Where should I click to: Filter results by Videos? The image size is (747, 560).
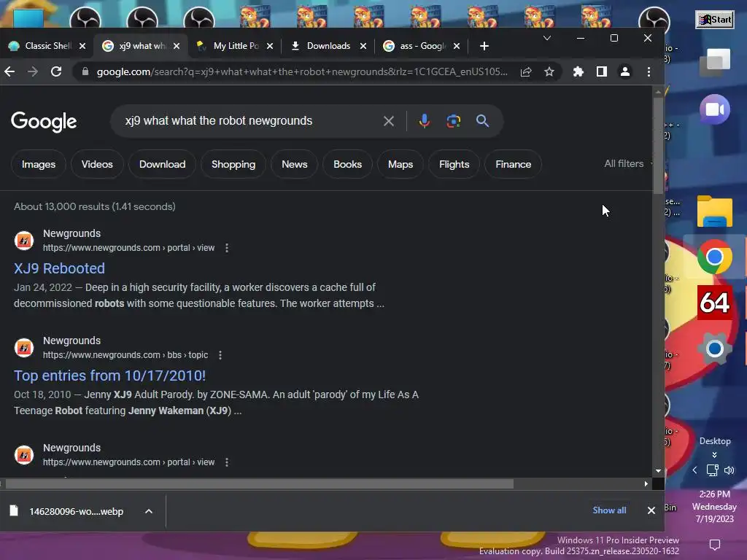click(97, 164)
